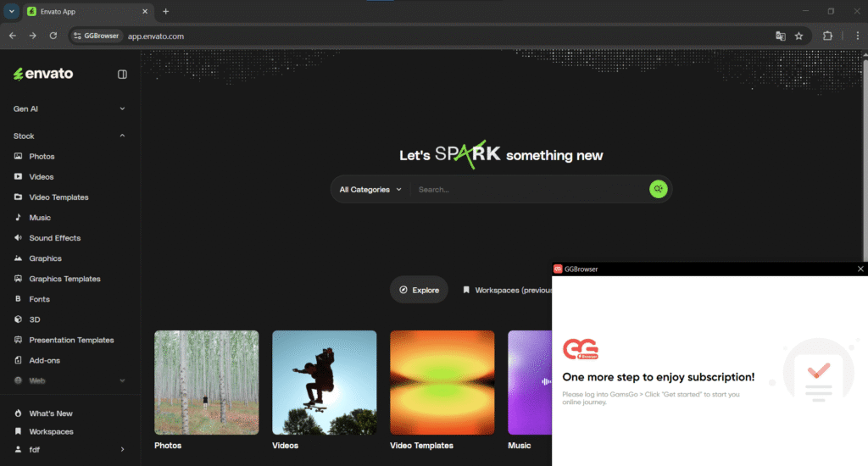Expand the Web section chevron
This screenshot has height=466, width=868.
122,380
